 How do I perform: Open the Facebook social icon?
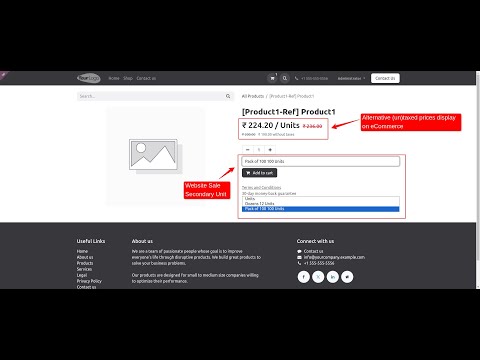pyautogui.click(x=304, y=277)
